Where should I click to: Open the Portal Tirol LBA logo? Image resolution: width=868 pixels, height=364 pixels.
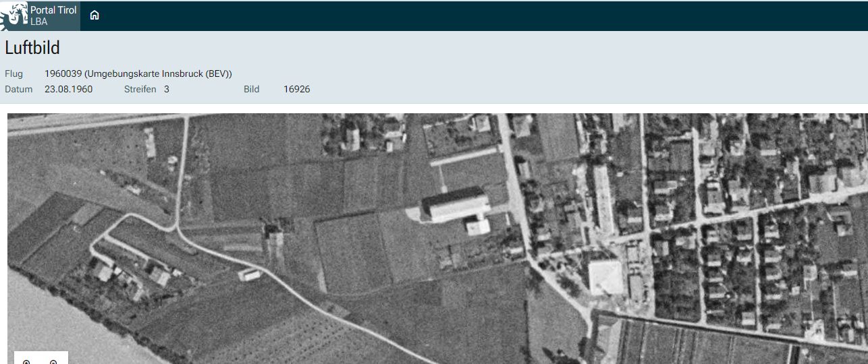click(x=40, y=16)
